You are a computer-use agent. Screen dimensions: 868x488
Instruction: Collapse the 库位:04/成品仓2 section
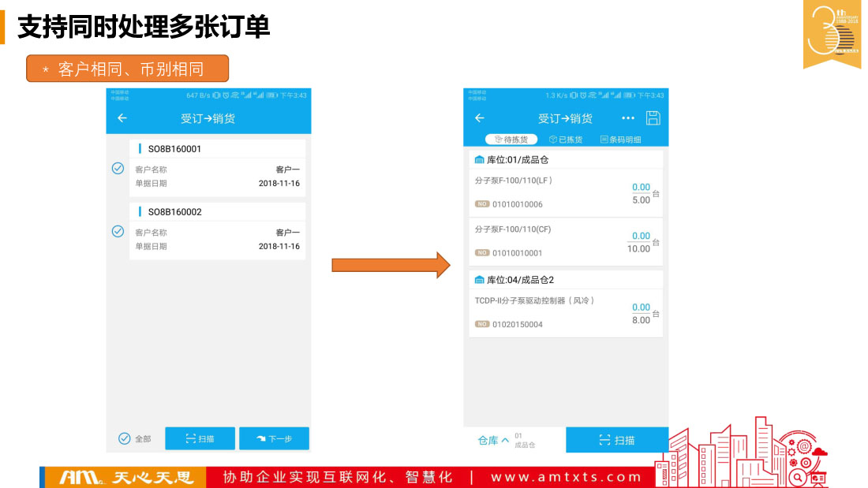(519, 280)
